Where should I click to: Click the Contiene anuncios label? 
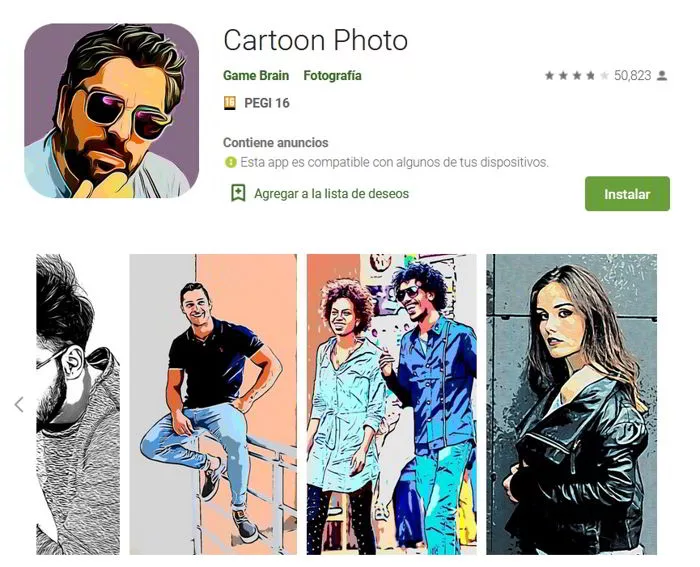275,143
